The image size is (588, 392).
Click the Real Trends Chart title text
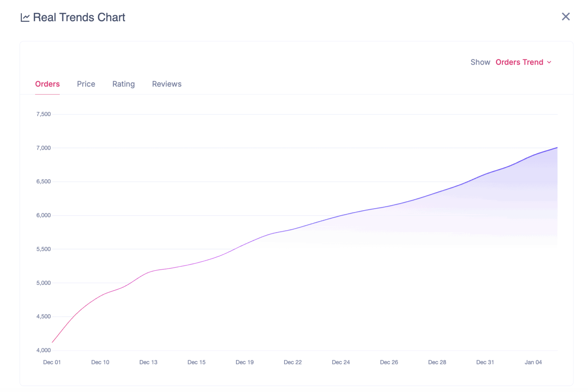coord(79,17)
